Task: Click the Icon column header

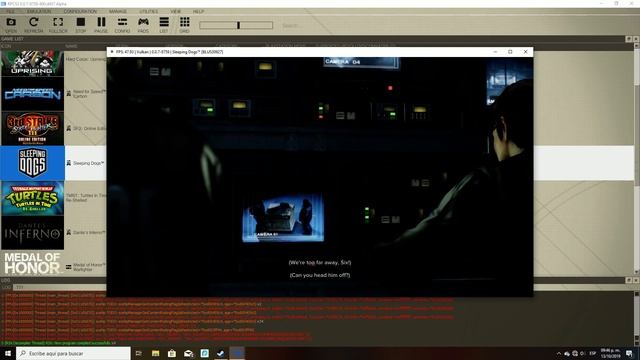Action: coord(7,46)
